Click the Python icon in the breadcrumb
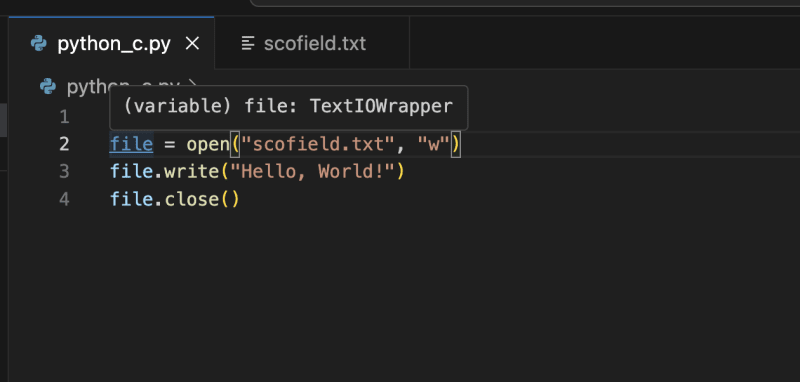Image resolution: width=800 pixels, height=382 pixels. pos(48,87)
